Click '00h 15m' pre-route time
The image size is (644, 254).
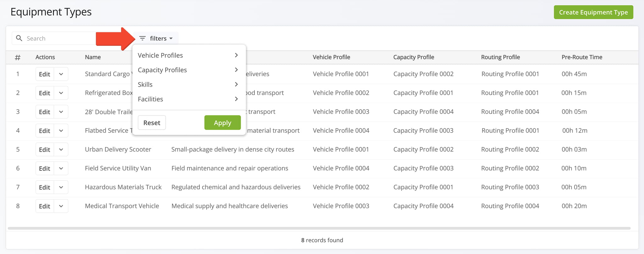click(574, 93)
